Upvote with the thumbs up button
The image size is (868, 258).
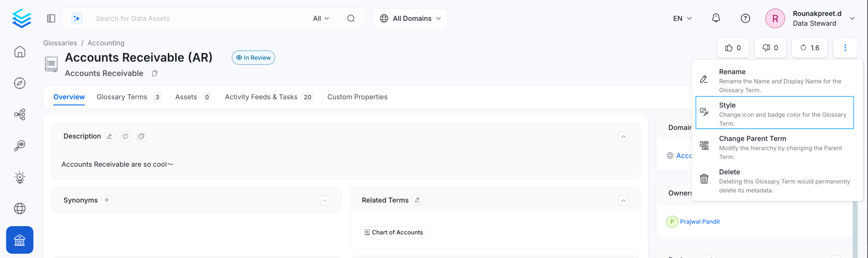click(x=733, y=48)
